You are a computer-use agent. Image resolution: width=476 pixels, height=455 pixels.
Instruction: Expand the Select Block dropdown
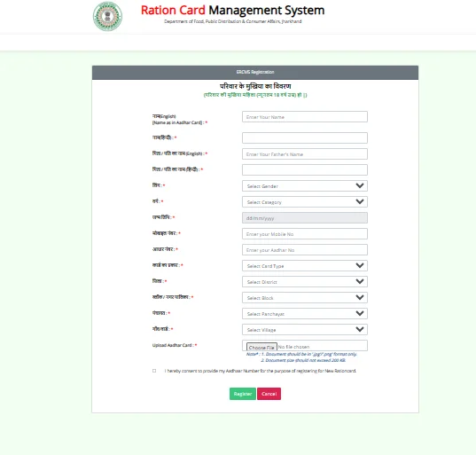[x=305, y=298]
